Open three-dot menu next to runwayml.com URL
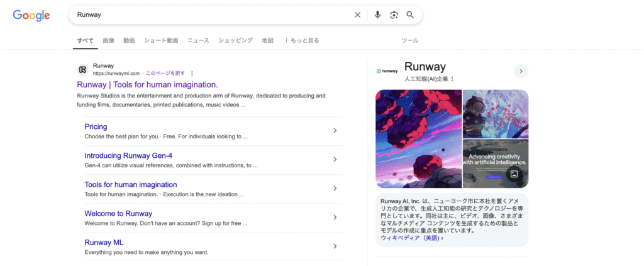The width and height of the screenshot is (644, 266). tap(192, 74)
